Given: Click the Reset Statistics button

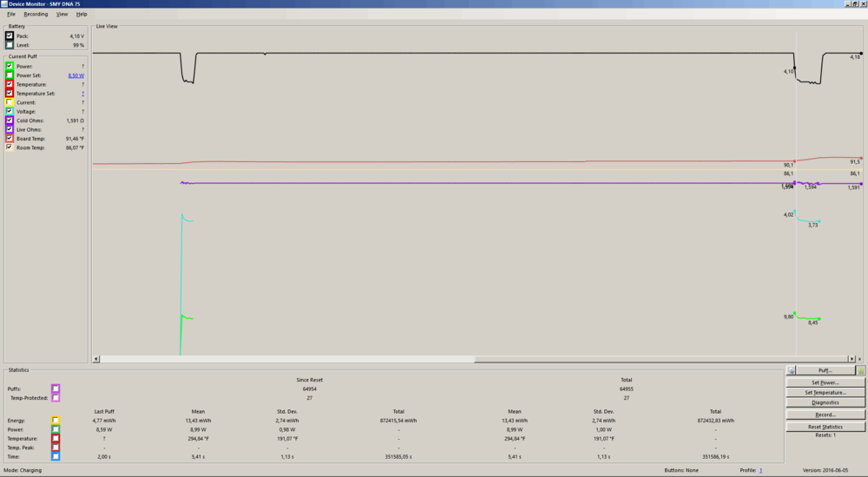Looking at the screenshot, I should click(825, 427).
